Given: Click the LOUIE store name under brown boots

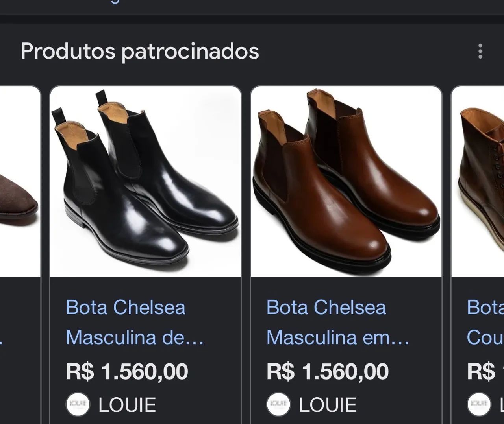Looking at the screenshot, I should click(x=328, y=405).
